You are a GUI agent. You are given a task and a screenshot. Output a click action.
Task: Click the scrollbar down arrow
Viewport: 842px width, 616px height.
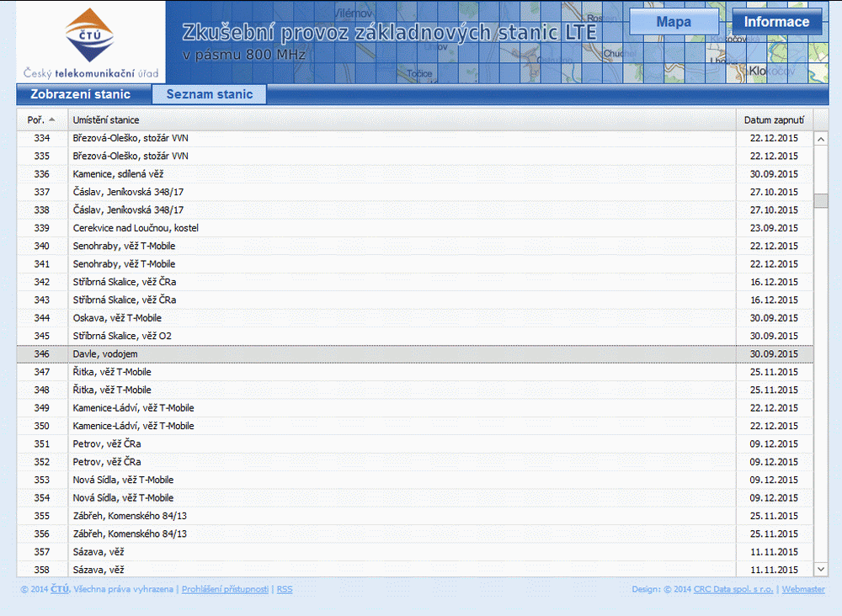click(x=820, y=569)
